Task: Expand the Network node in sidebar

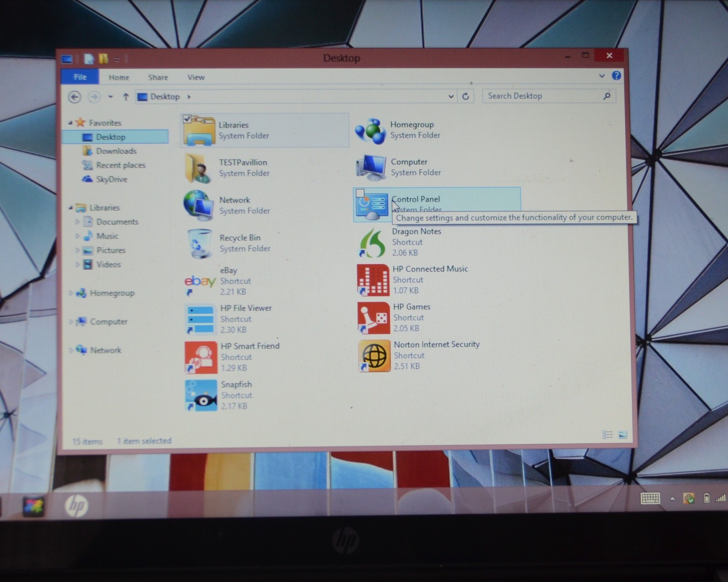Action: click(71, 350)
